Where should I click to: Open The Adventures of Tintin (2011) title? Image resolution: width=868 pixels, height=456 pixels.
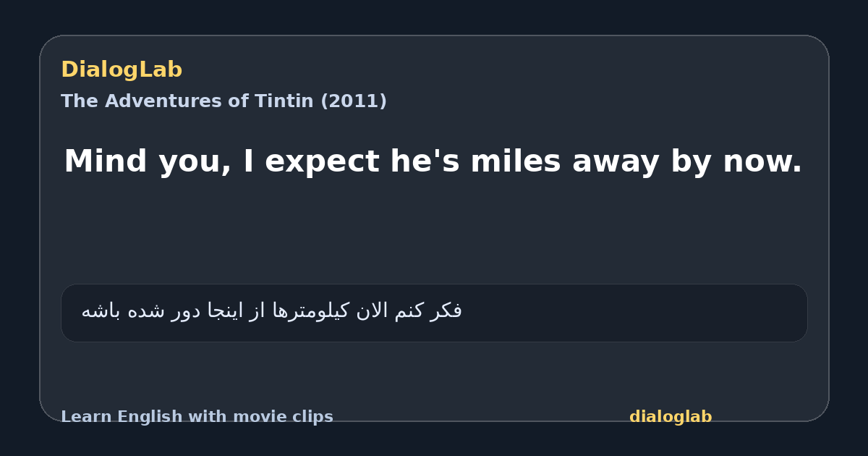coord(224,101)
